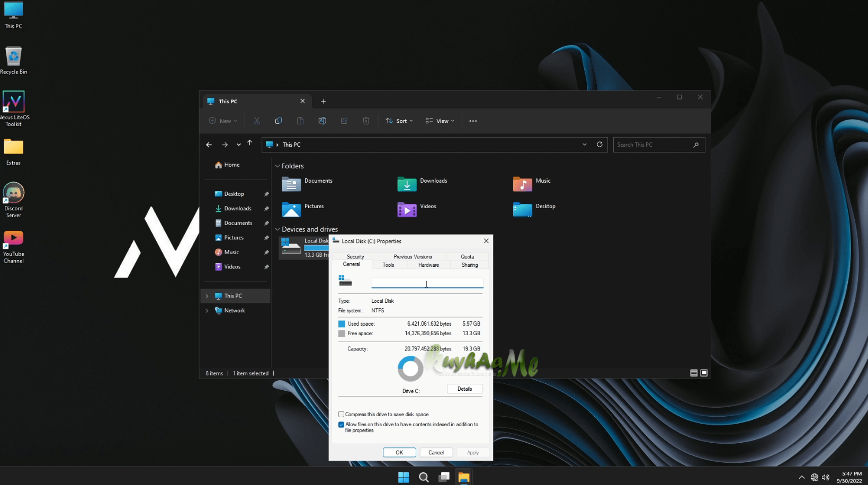The width and height of the screenshot is (868, 485).
Task: Click the blue Used space color swatch
Action: coord(342,324)
